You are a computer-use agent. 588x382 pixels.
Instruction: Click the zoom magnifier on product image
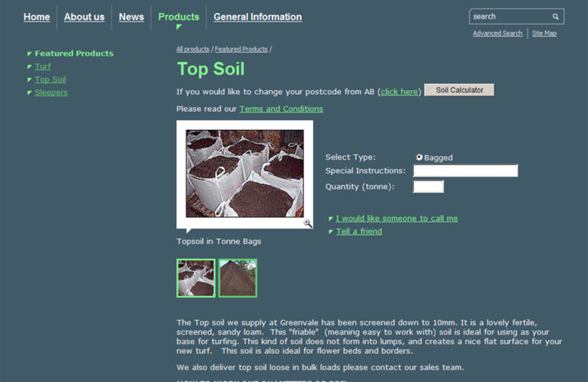coord(308,223)
